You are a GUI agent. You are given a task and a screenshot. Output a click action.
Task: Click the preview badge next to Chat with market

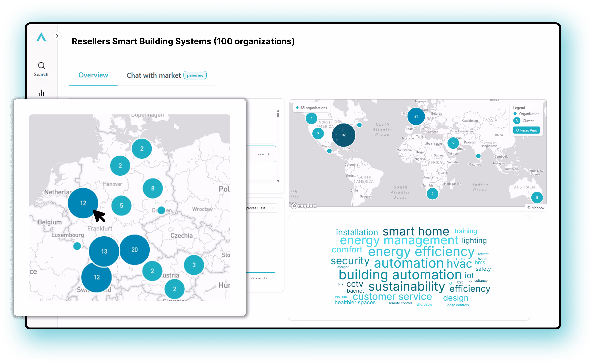[x=195, y=75]
